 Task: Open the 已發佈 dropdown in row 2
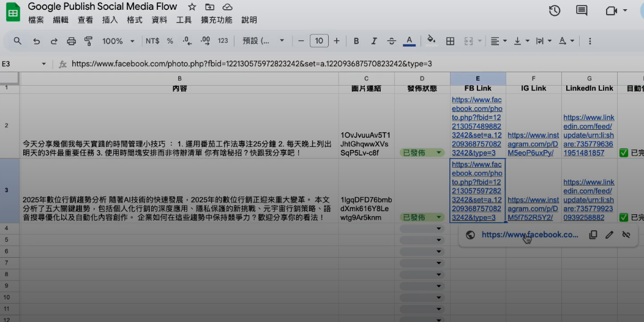click(x=422, y=153)
